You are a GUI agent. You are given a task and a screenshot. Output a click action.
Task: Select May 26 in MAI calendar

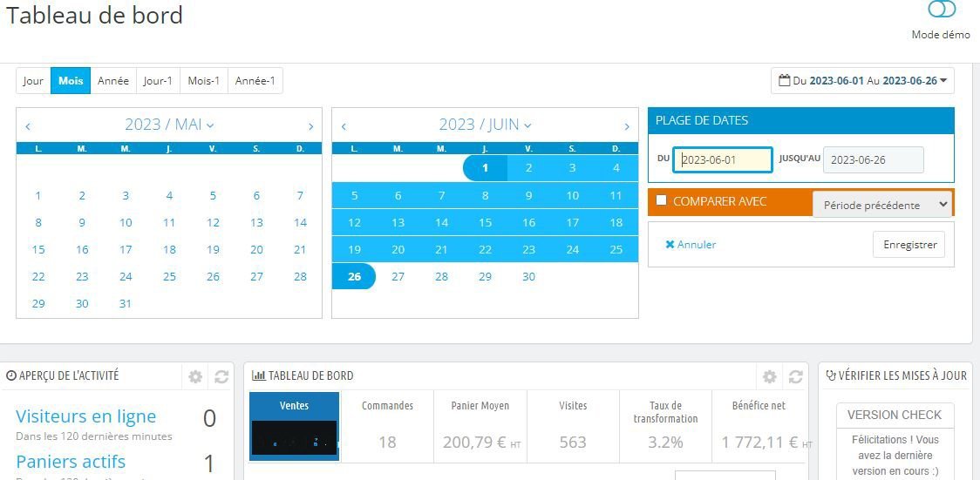pos(213,276)
